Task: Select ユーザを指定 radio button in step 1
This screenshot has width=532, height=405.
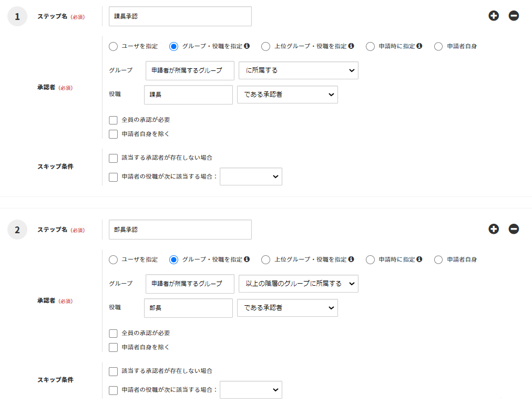Action: tap(113, 46)
